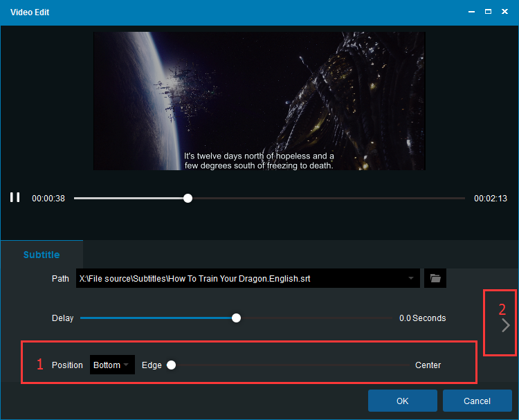Click the Center label beside position slider
Screen dimensions: 519x420
[428, 365]
